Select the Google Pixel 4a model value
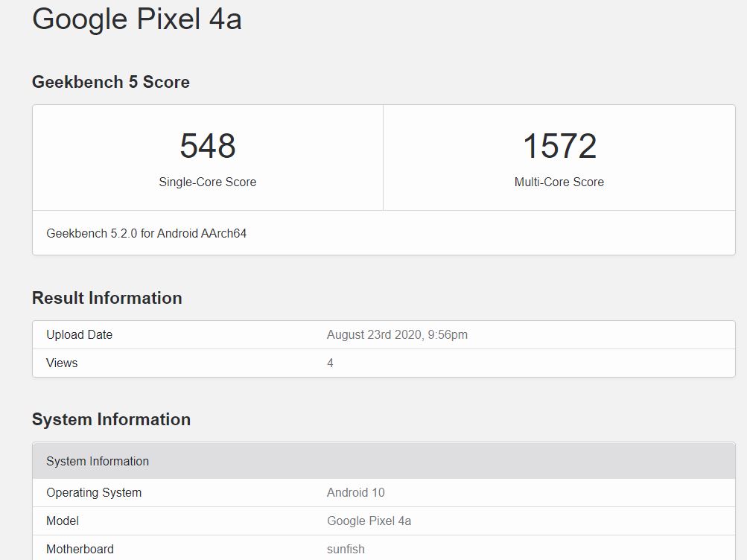The width and height of the screenshot is (747, 560). click(x=369, y=521)
